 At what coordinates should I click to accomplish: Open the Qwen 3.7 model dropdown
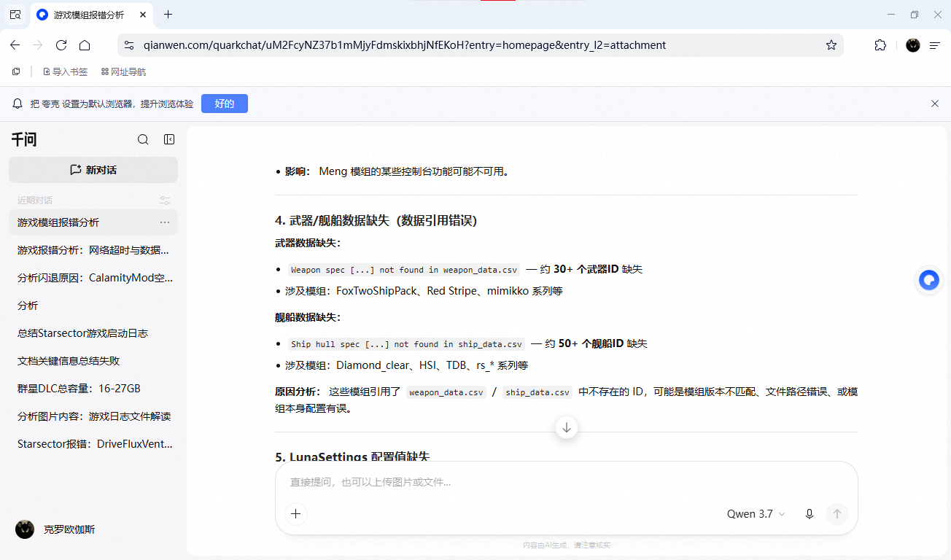click(x=756, y=514)
